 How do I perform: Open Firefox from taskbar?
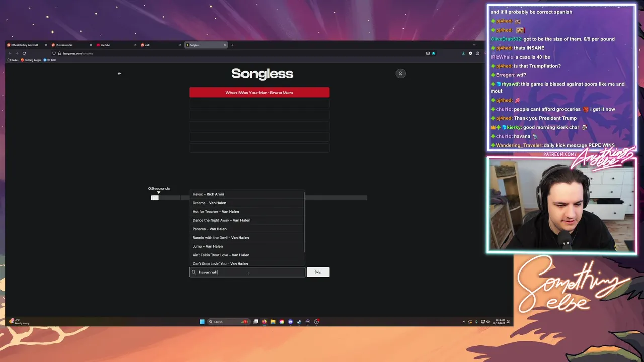[264, 322]
